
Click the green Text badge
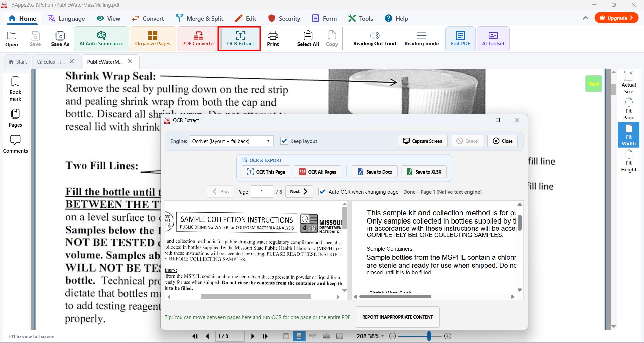(x=593, y=84)
